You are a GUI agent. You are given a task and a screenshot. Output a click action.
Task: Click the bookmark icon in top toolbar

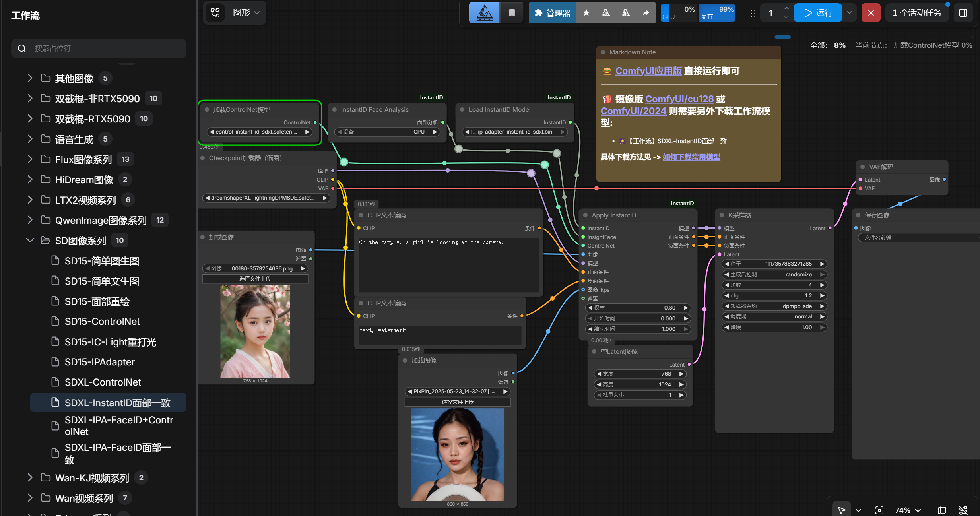point(512,13)
